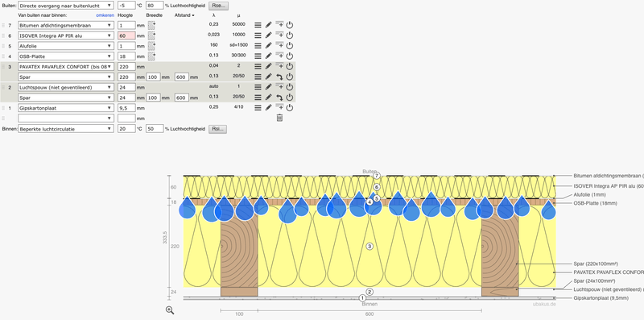644x320 pixels.
Task: Toggle power switch for Bitumen afdichtingsmembraan layer
Action: click(290, 25)
